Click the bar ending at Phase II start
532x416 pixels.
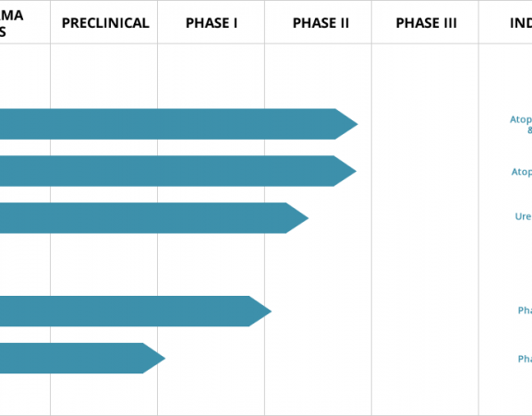tap(136, 311)
